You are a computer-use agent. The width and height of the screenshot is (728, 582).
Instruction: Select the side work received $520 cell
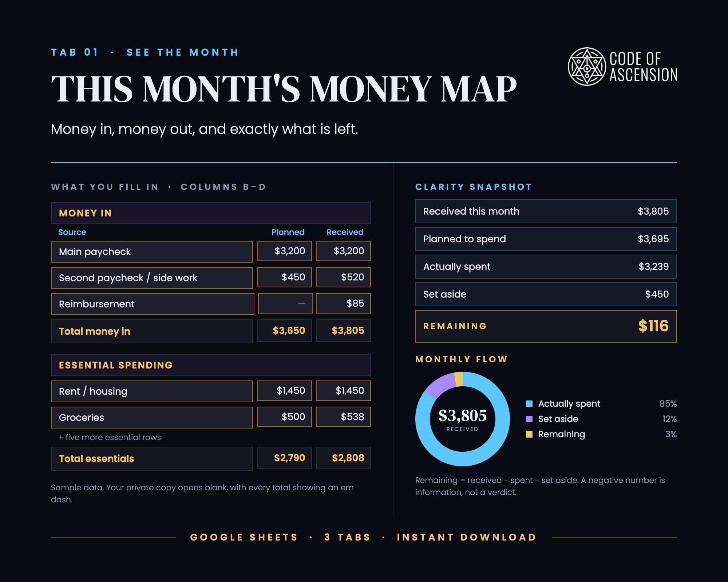344,277
